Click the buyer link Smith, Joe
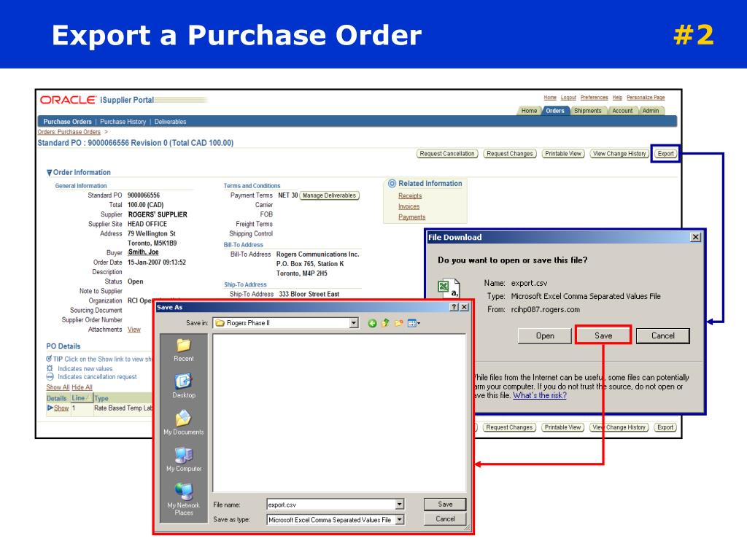The image size is (747, 560). (x=143, y=252)
